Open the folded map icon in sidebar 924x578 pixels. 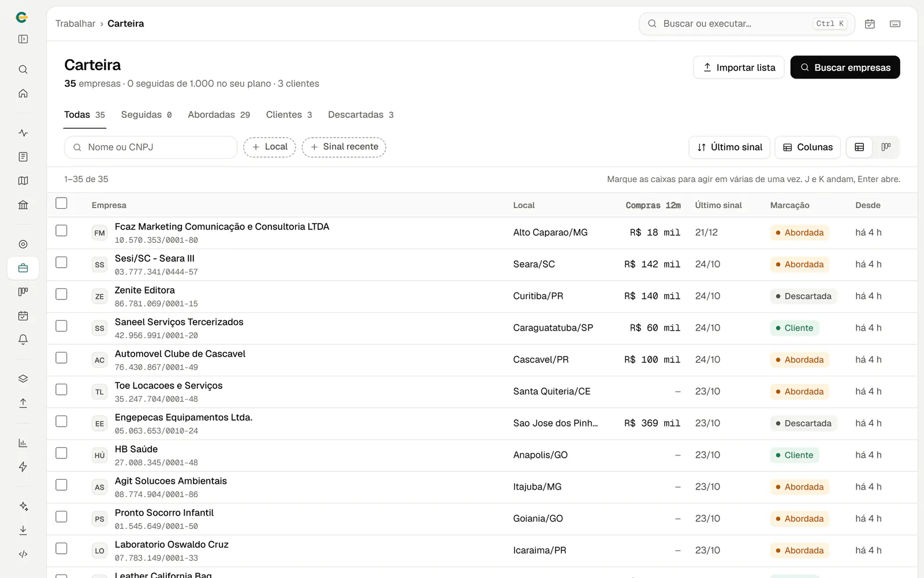click(23, 181)
